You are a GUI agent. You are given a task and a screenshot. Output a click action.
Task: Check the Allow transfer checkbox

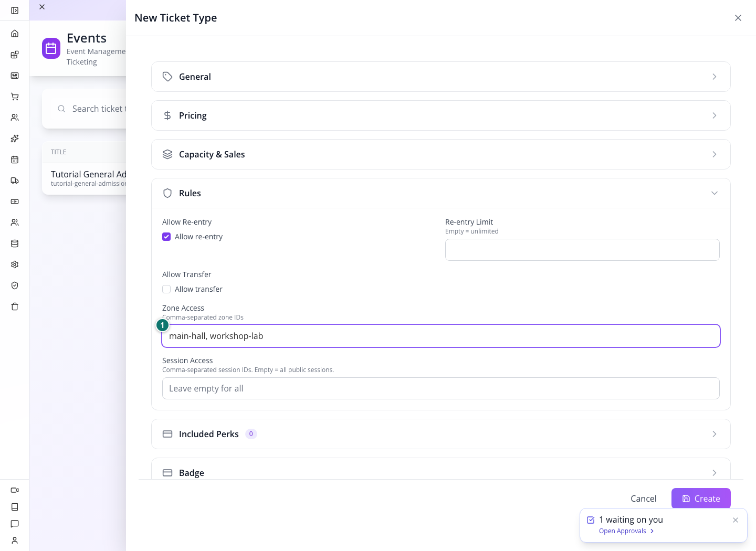coord(166,289)
